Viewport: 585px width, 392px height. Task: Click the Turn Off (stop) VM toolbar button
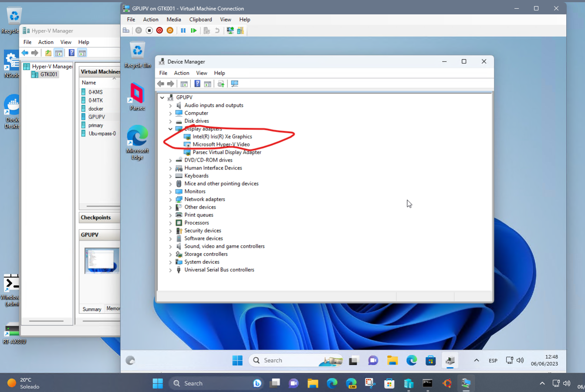(x=149, y=30)
